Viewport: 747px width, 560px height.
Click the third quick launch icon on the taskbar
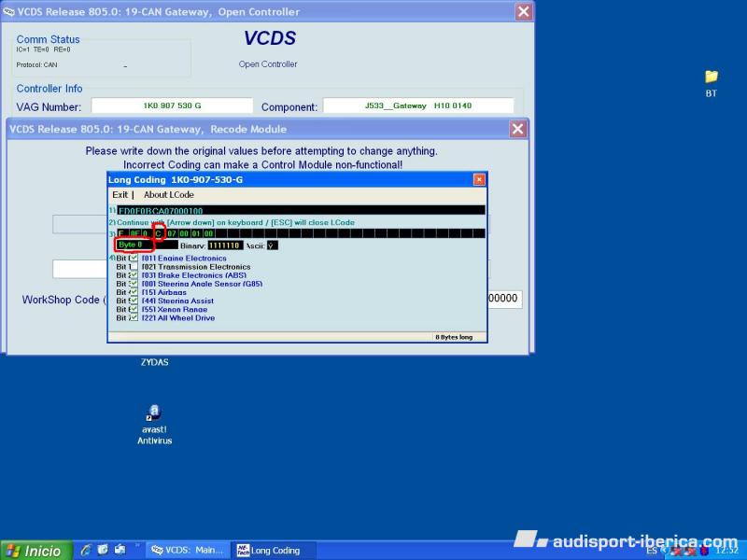[120, 550]
